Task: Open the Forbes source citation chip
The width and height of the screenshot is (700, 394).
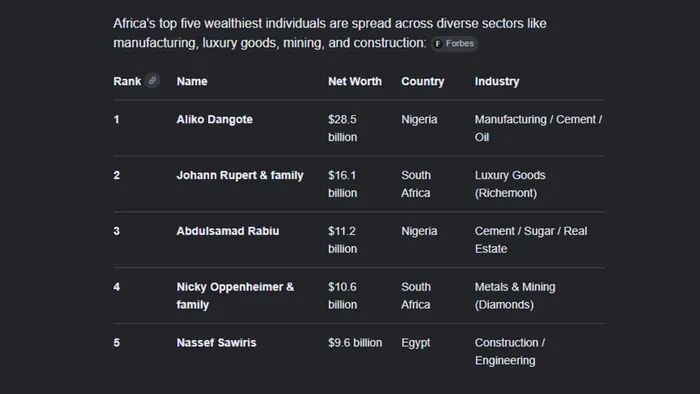Action: 454,43
